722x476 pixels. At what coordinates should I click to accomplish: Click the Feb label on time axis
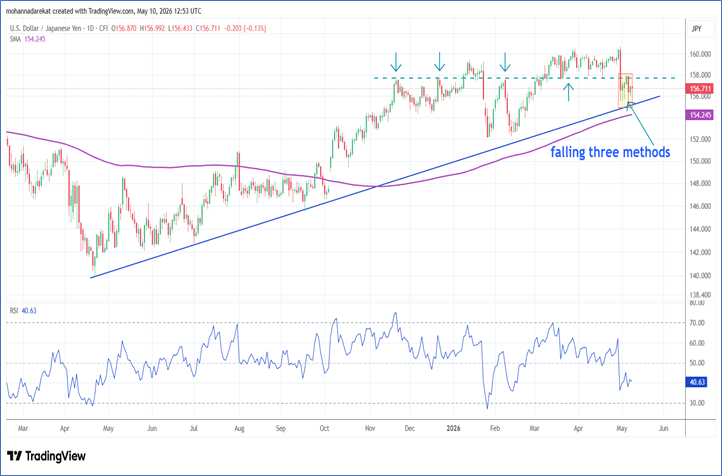495,429
